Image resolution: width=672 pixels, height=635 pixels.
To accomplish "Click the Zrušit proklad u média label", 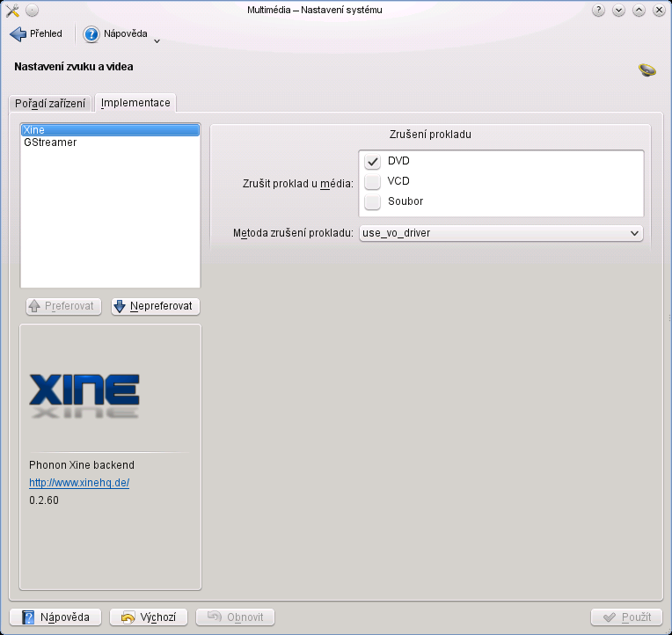I will [298, 184].
